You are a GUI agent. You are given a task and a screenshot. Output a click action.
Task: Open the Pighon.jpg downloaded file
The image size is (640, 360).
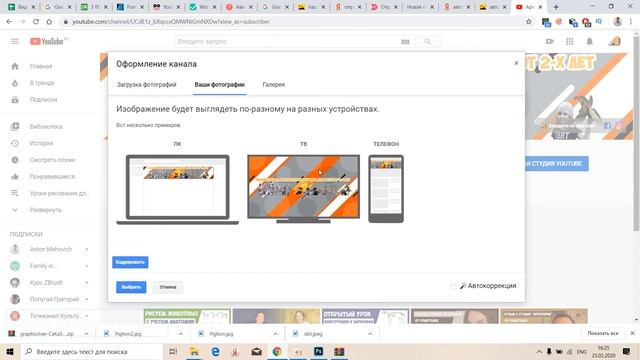click(x=221, y=333)
